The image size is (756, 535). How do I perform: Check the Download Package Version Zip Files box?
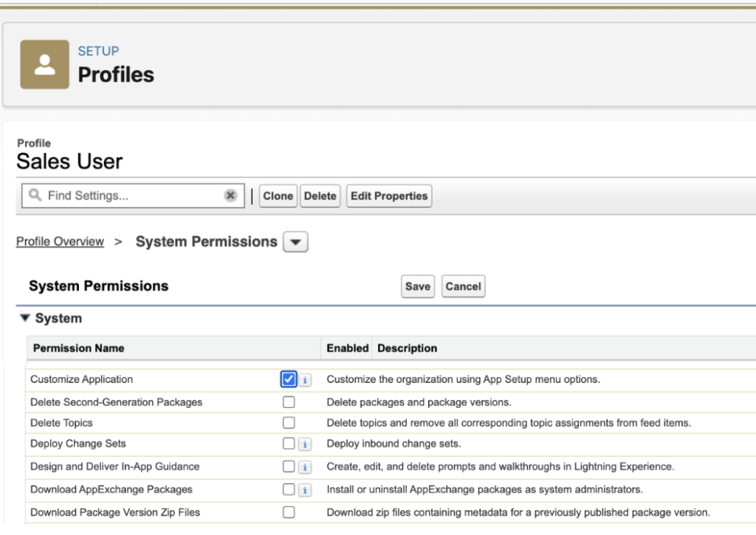pyautogui.click(x=289, y=512)
